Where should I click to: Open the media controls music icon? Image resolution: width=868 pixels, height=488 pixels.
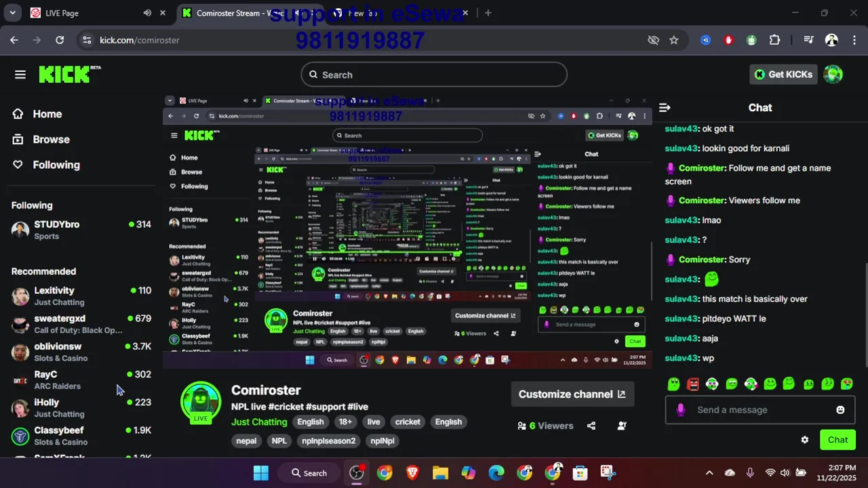coord(808,40)
